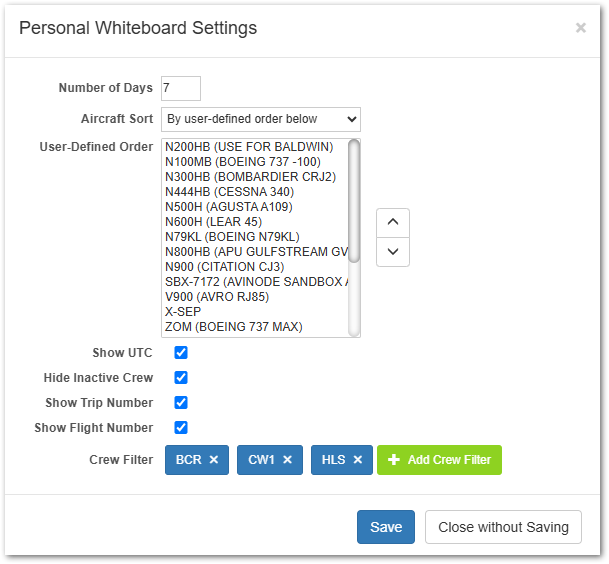The height and width of the screenshot is (564, 609).
Task: Move selected aircraft up with arrow button
Action: [x=392, y=222]
